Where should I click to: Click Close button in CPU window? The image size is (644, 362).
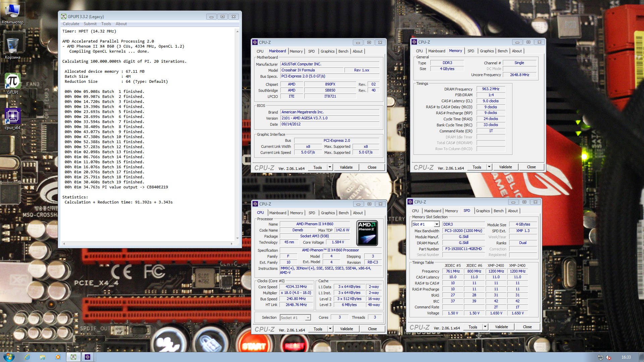click(372, 329)
